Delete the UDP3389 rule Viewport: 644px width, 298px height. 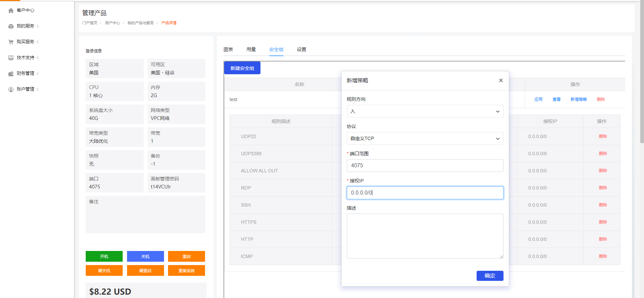click(603, 154)
